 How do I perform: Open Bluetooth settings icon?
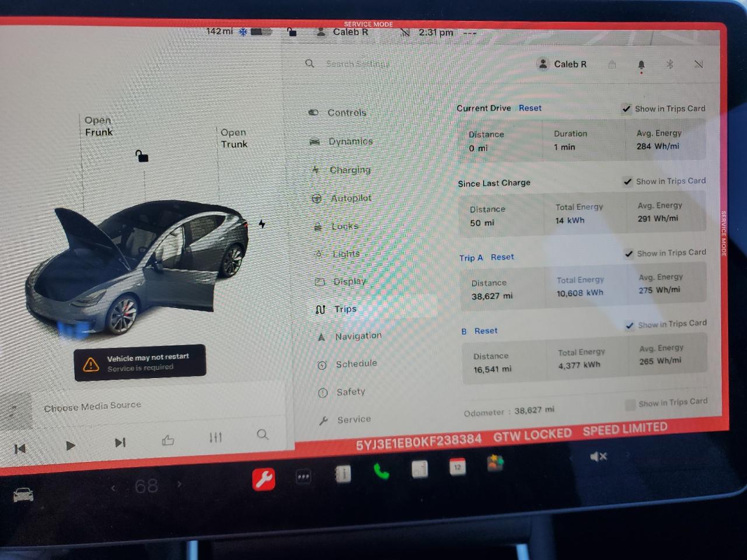point(670,64)
